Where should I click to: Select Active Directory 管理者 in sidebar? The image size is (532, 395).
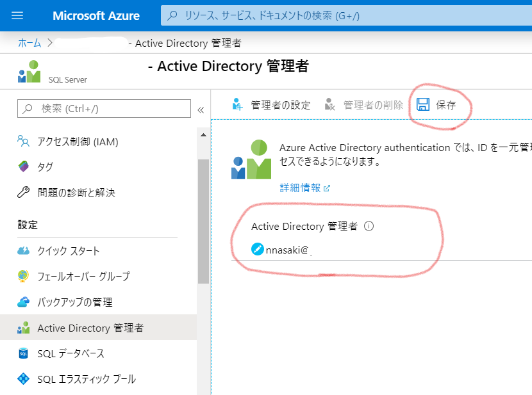[x=99, y=328]
